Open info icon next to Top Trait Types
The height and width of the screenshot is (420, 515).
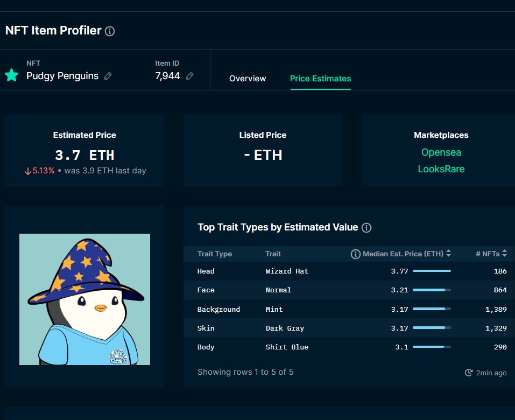point(366,228)
